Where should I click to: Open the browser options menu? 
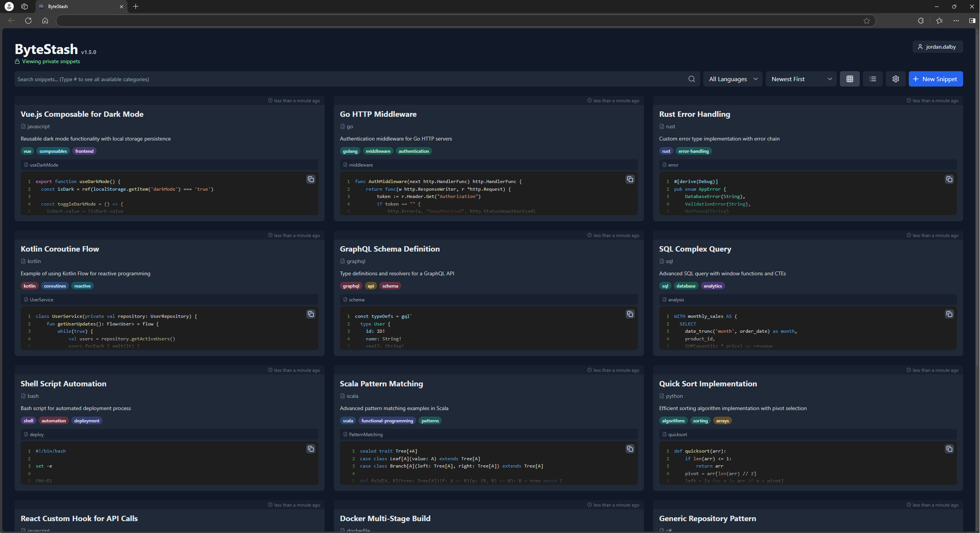tap(956, 21)
